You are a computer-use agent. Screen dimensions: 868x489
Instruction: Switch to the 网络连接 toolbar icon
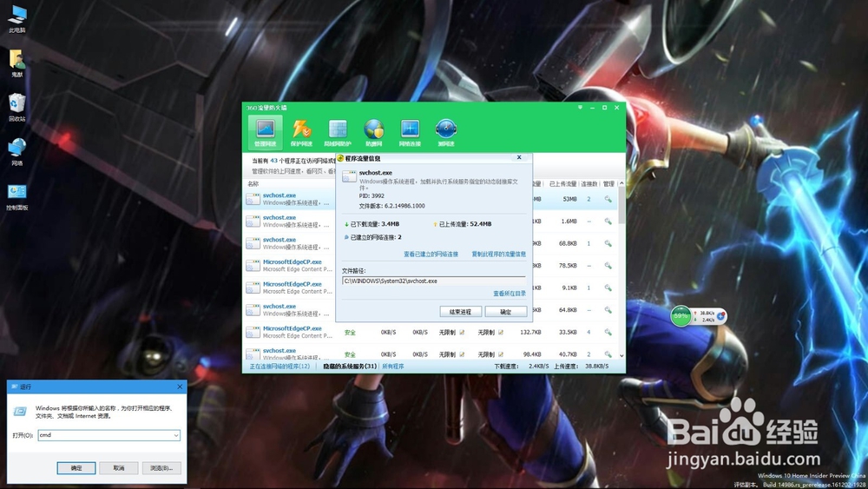coord(410,132)
